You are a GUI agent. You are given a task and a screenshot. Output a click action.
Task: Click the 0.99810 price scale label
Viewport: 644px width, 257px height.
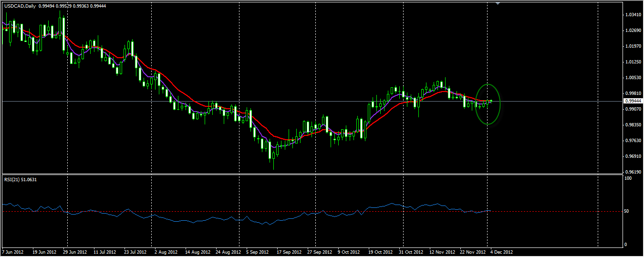(633, 93)
